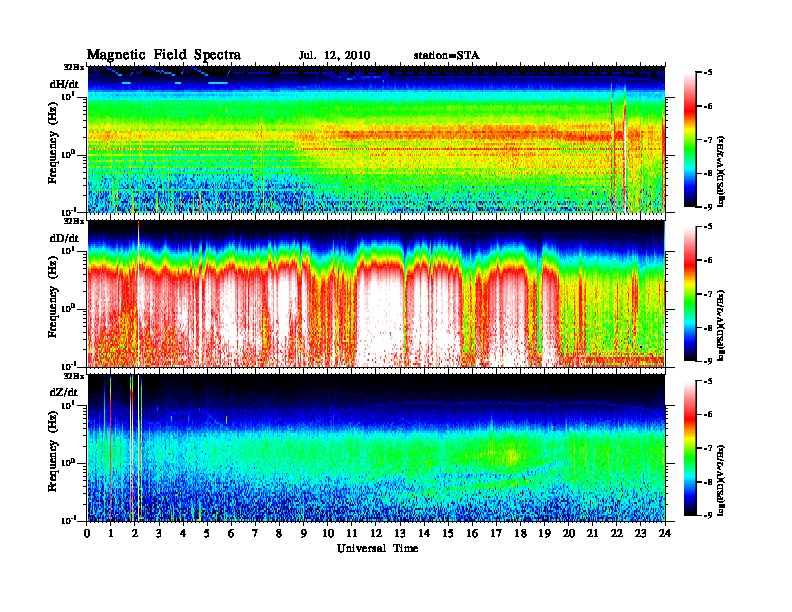Click hour 21 on the time axis
792x612 pixels.
click(x=592, y=533)
